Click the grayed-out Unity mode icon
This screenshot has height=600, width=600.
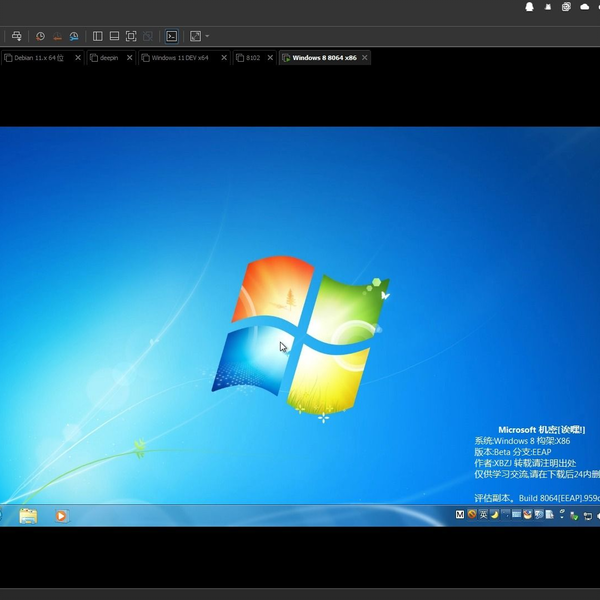[x=148, y=36]
